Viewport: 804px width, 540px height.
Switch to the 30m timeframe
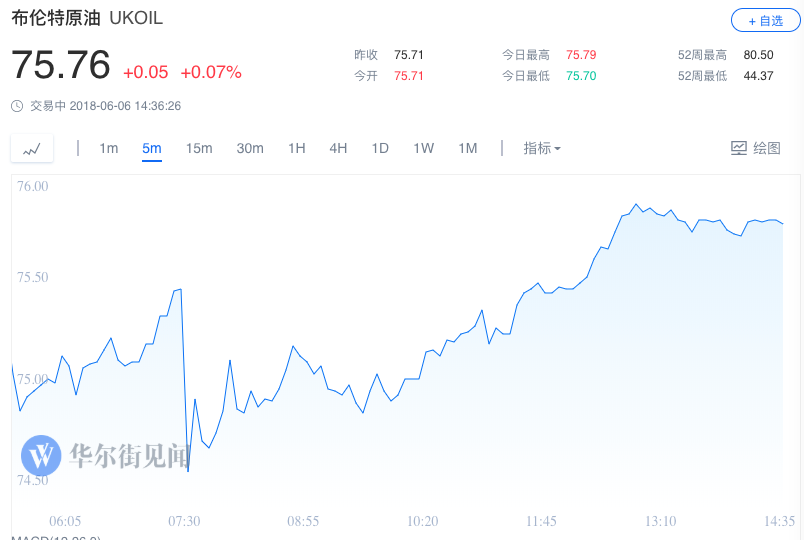[250, 148]
